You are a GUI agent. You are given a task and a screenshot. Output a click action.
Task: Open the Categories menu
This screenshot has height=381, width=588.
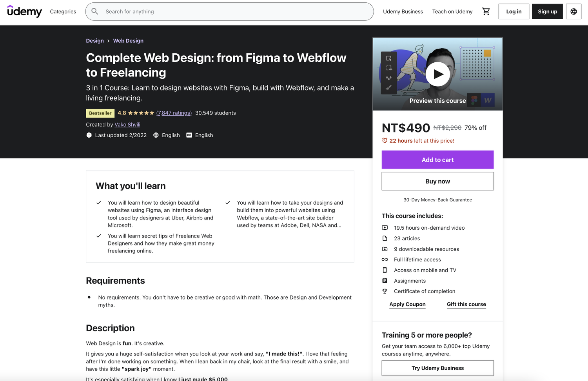[x=63, y=12]
